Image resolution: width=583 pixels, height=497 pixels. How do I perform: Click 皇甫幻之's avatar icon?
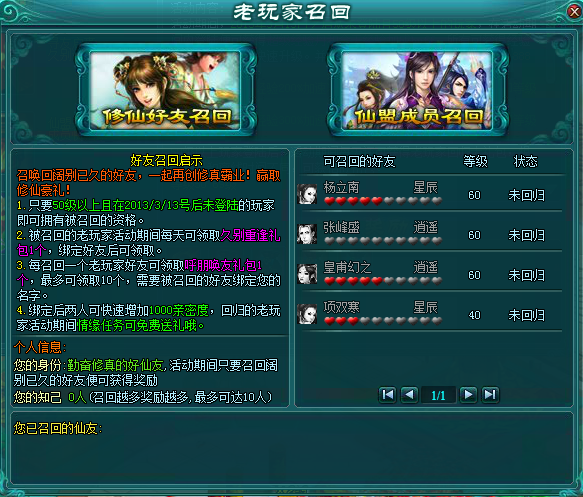point(307,274)
